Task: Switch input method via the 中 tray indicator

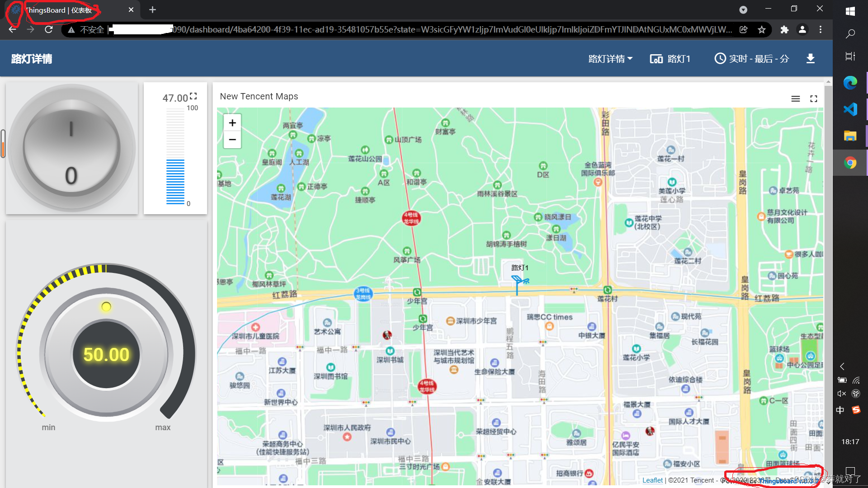Action: point(840,410)
